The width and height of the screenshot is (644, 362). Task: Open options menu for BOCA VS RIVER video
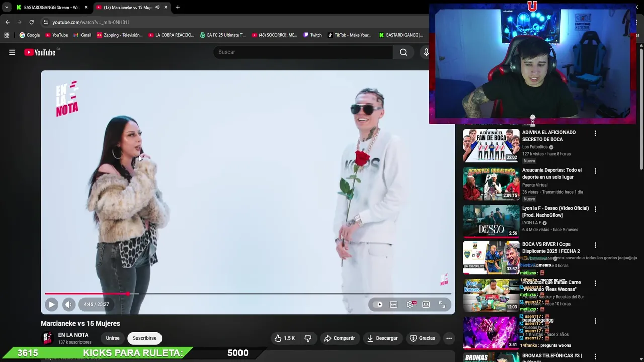coord(595,245)
